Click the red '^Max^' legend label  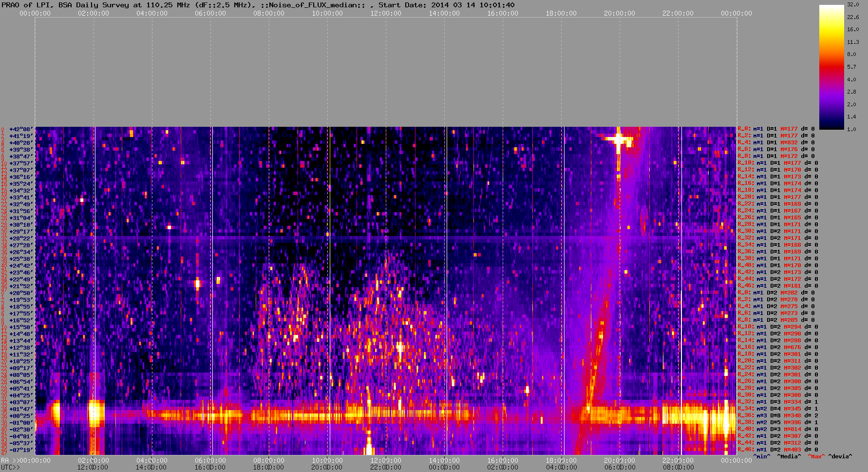pos(816,457)
